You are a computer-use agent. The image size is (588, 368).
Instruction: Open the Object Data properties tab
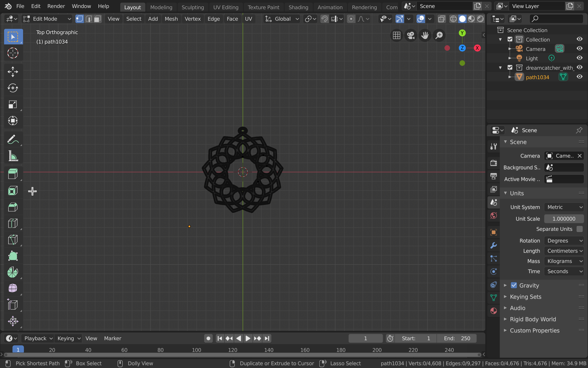493,298
